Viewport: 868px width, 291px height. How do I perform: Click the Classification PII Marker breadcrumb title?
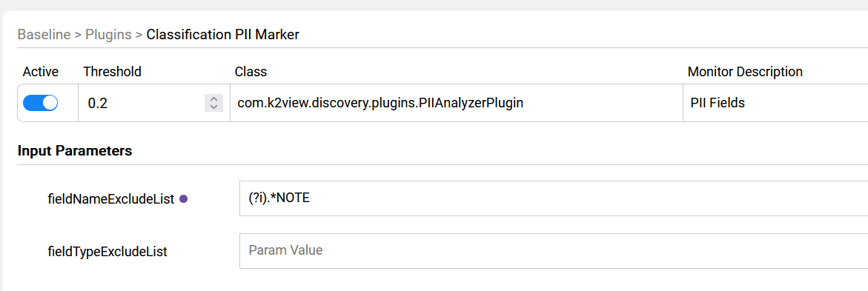[x=222, y=35]
